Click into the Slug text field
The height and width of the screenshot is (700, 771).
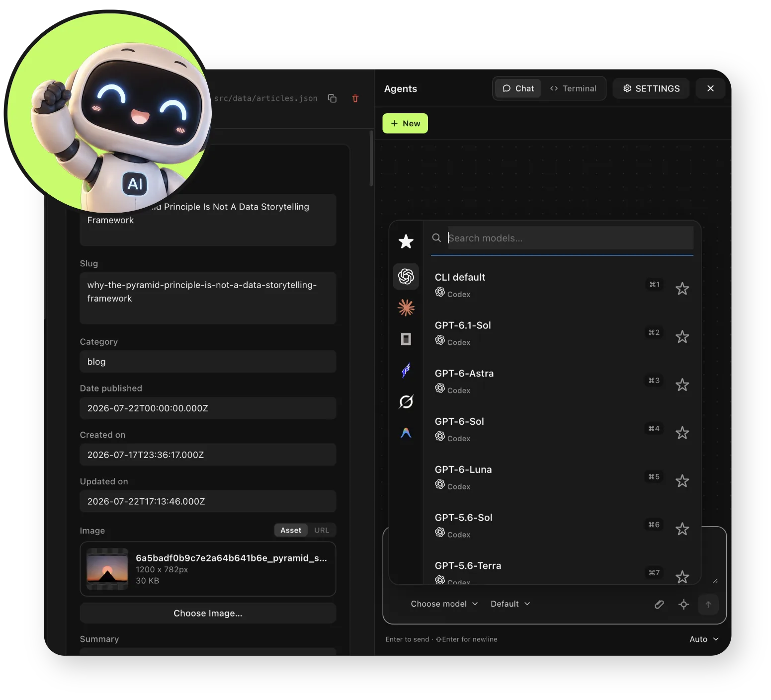pos(208,298)
